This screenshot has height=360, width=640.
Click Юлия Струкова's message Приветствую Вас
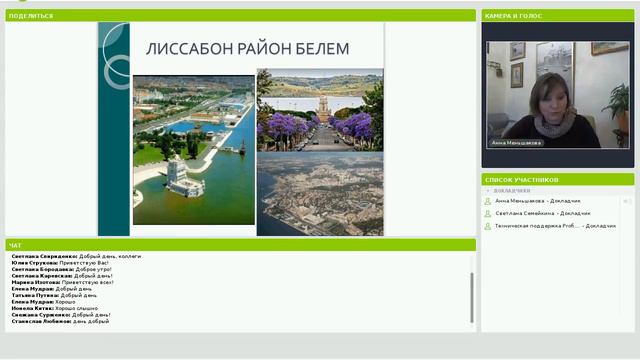pyautogui.click(x=60, y=263)
